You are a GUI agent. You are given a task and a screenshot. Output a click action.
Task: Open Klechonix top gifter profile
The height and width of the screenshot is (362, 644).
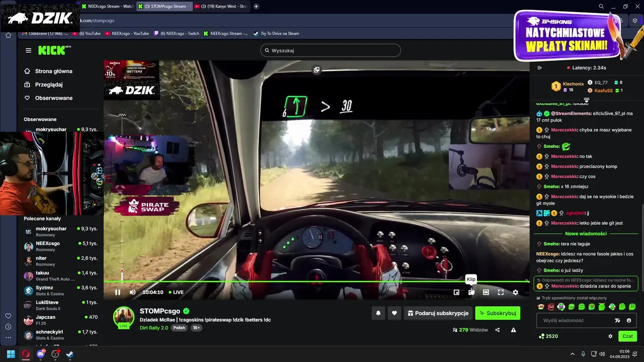point(573,84)
